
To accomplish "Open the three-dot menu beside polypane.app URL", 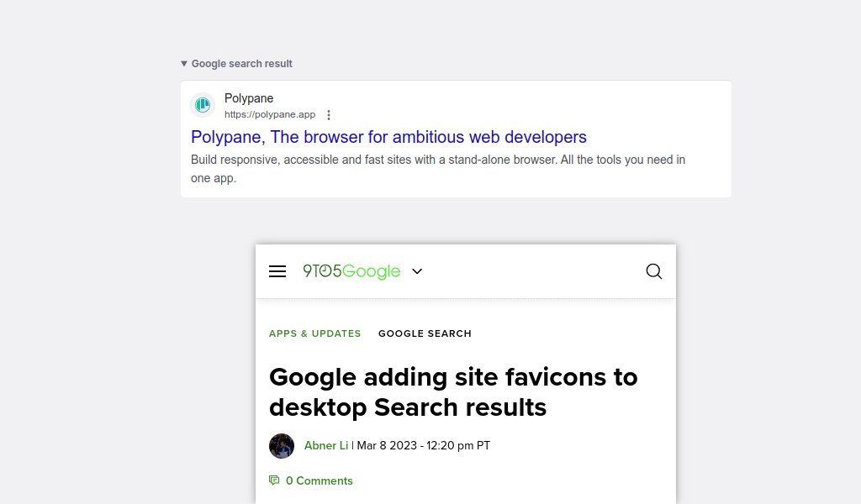I will pyautogui.click(x=329, y=114).
